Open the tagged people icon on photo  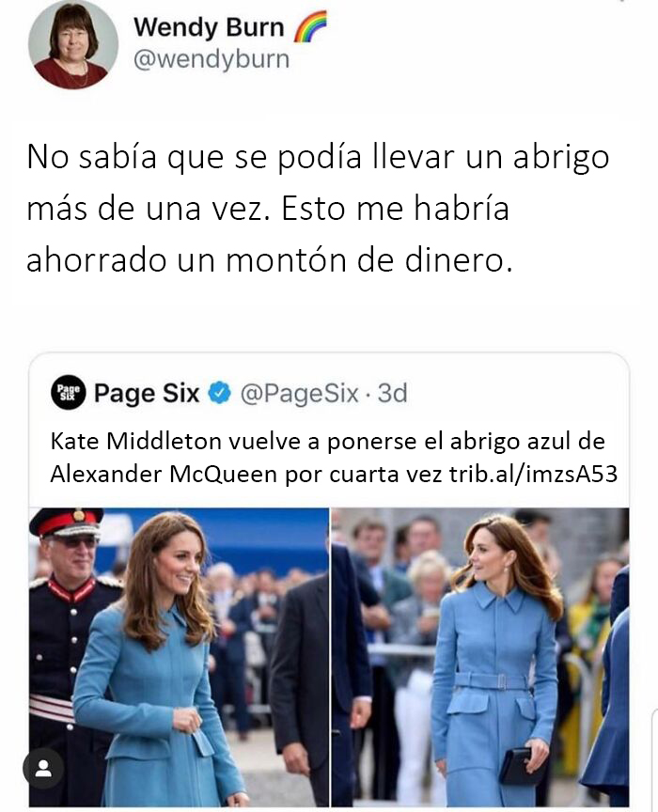[43, 769]
